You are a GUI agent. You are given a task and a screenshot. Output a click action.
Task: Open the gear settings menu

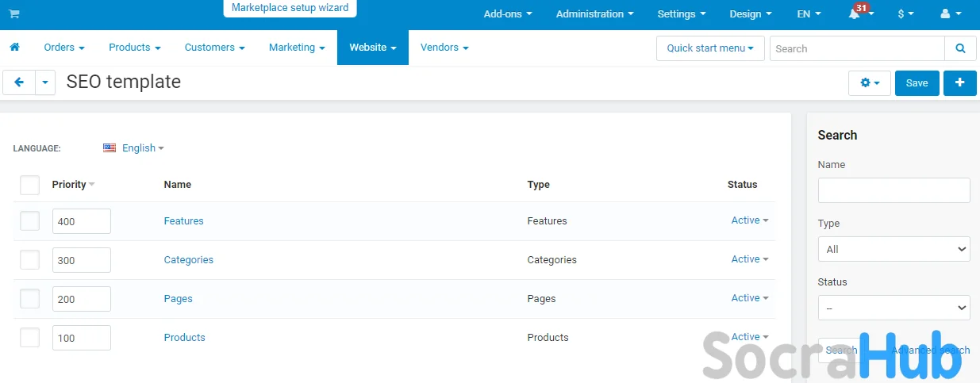coord(870,83)
